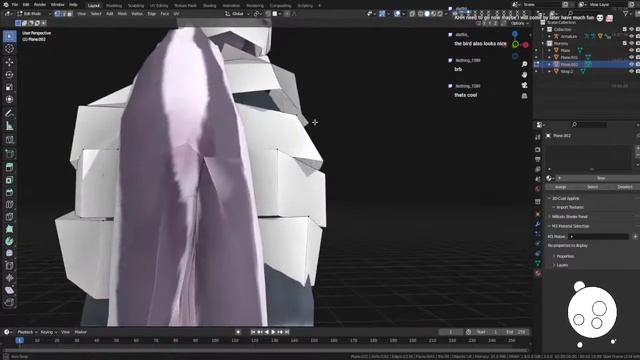Click the Assign material button
640x360 pixels.
[x=560, y=187]
